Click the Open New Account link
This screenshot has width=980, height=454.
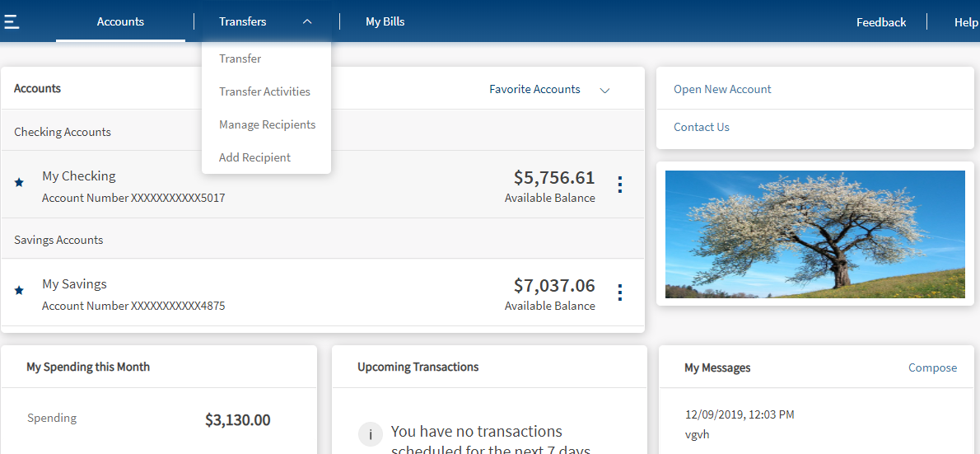(x=722, y=89)
